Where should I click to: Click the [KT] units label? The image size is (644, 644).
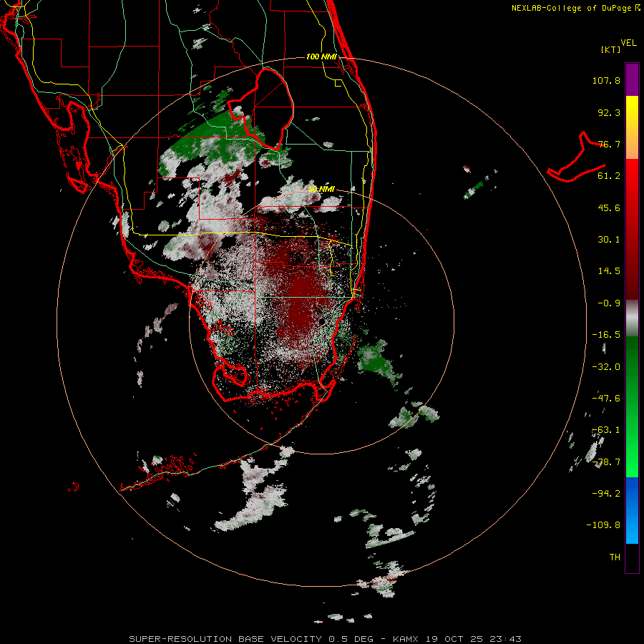point(611,49)
